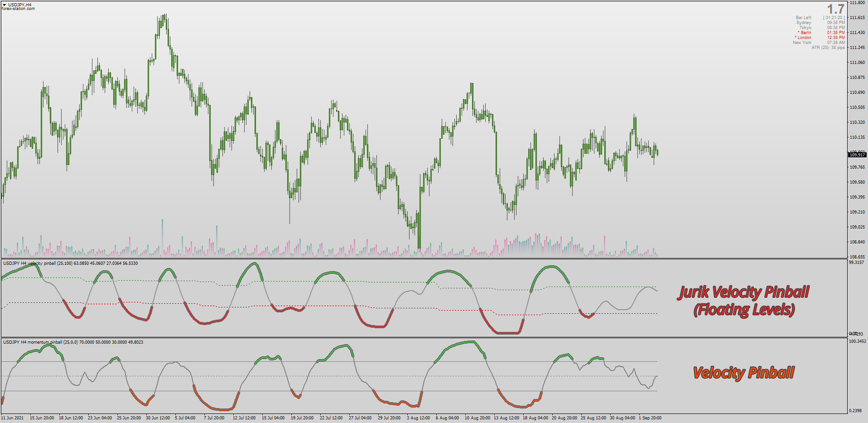Click the 111.615 price scale label
Screen dimensions: 868x423
pos(857,18)
